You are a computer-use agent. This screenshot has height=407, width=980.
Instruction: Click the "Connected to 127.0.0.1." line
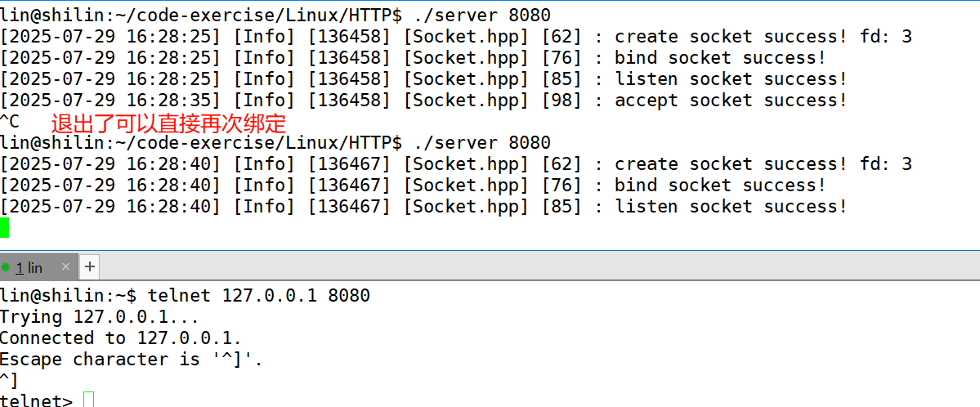121,338
